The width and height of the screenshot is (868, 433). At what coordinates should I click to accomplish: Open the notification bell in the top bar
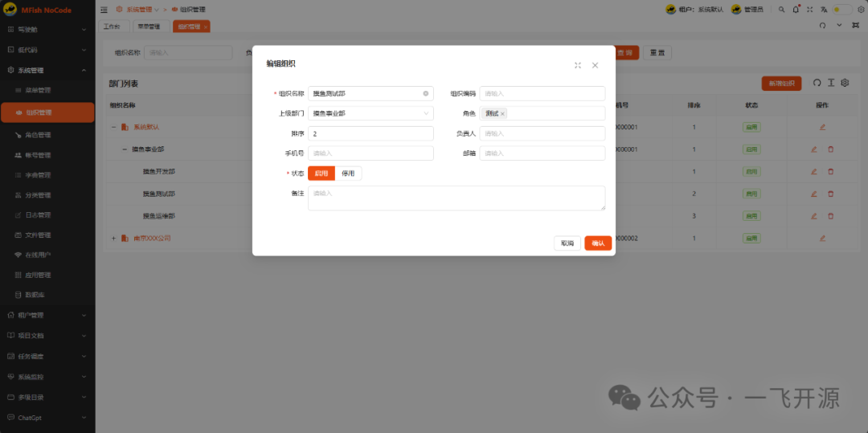[796, 10]
